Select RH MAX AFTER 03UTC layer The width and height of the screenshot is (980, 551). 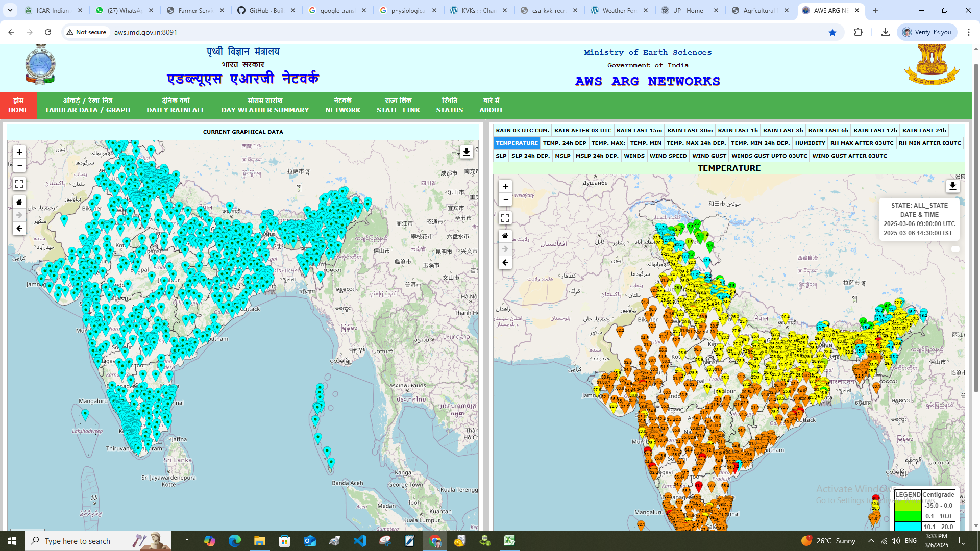pyautogui.click(x=862, y=143)
